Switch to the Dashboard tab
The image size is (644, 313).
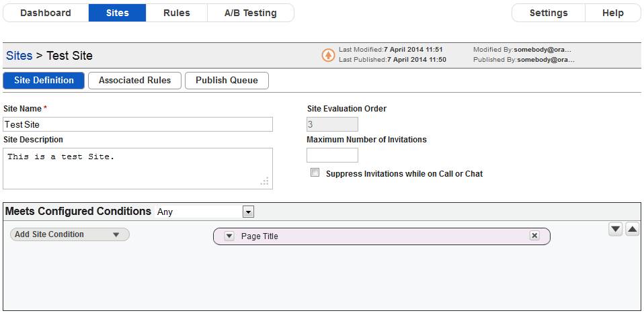pos(46,13)
